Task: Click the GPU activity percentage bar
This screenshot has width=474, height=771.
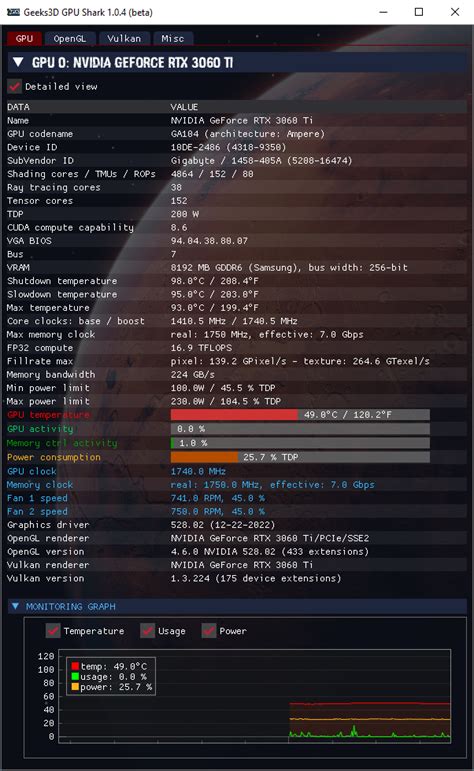Action: (x=300, y=429)
